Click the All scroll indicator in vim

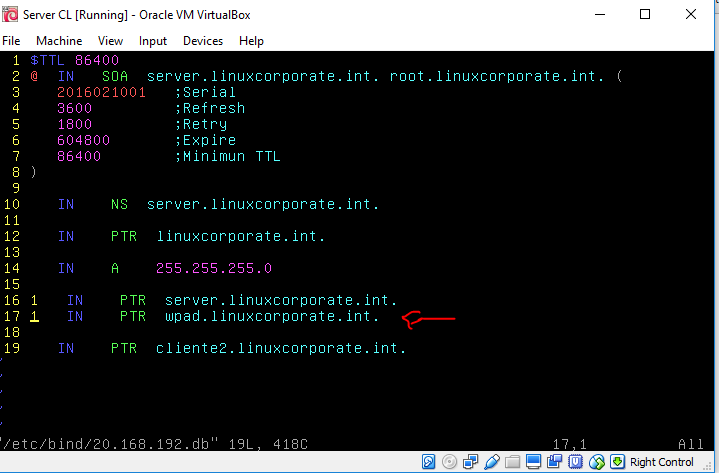click(x=691, y=444)
